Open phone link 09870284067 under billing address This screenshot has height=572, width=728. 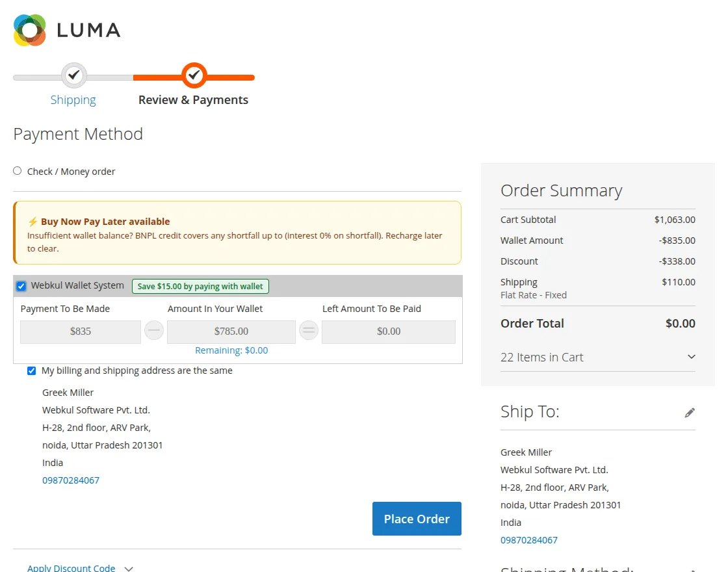71,480
